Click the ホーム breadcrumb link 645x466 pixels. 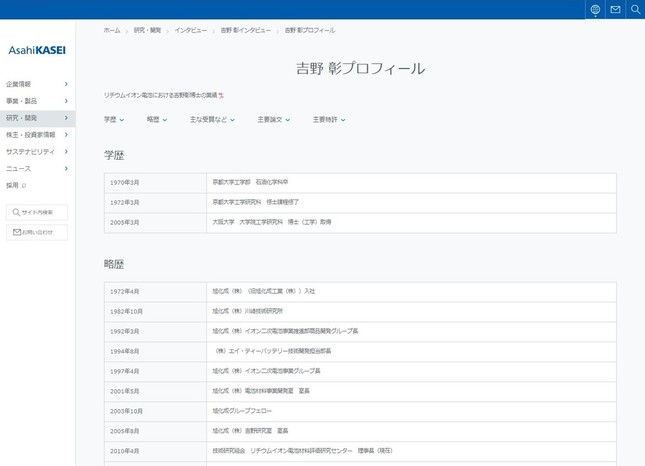tap(111, 31)
